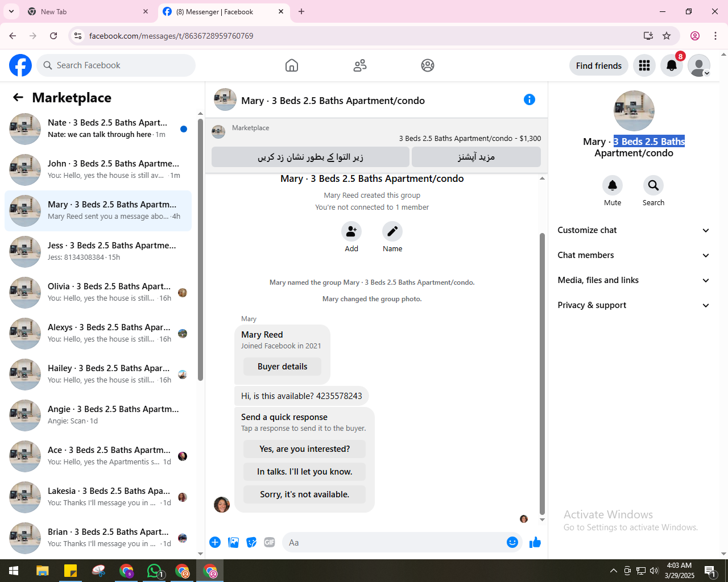The height and width of the screenshot is (582, 728).
Task: Mute the conversation with the bell icon
Action: [613, 185]
